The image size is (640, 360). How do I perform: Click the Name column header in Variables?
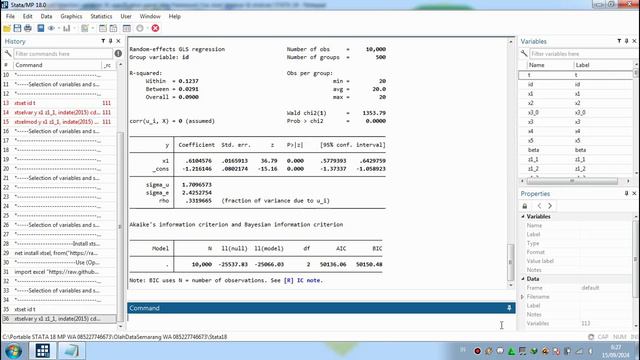[549, 65]
